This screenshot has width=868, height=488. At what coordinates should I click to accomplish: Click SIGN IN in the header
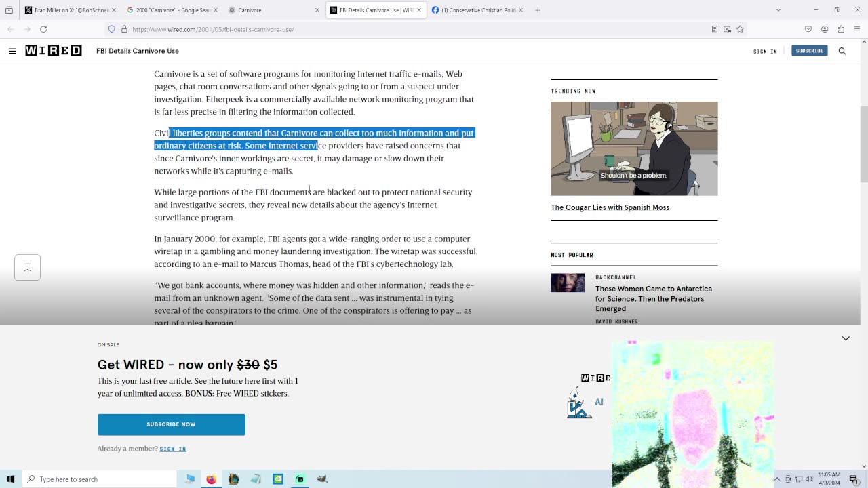pos(765,52)
